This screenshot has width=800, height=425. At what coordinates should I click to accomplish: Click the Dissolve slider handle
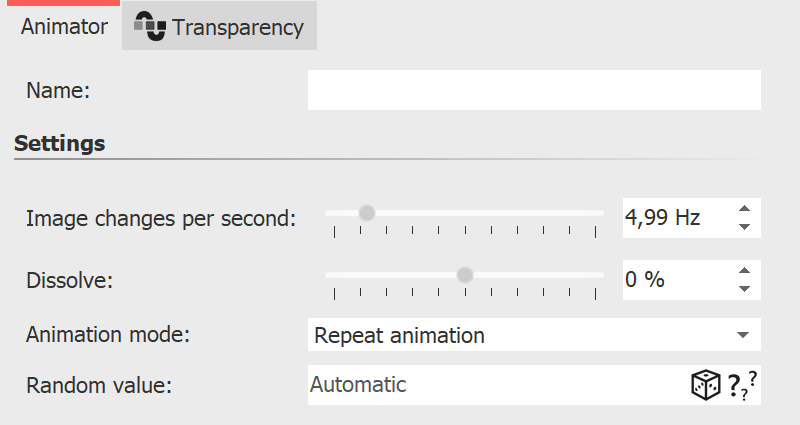coord(464,275)
